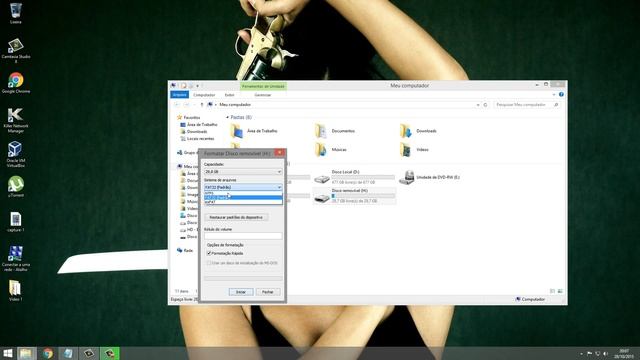
Task: Open the Video 1 folder on desktop
Action: pos(16,291)
